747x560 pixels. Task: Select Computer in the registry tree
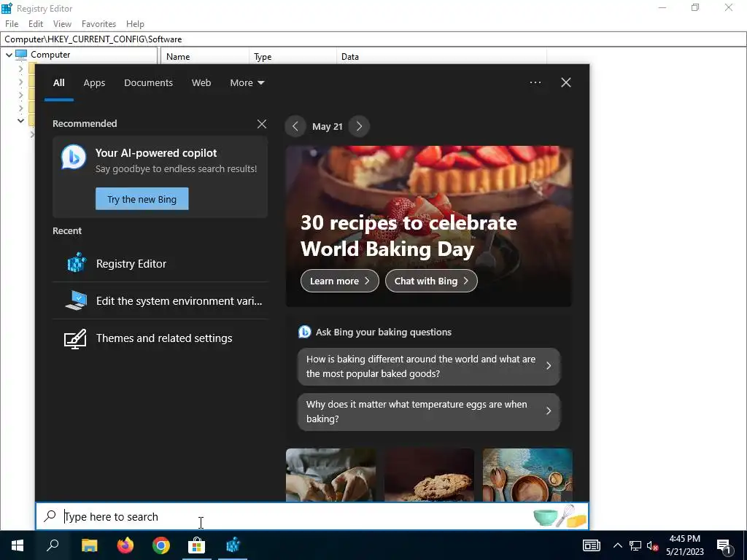click(x=50, y=55)
